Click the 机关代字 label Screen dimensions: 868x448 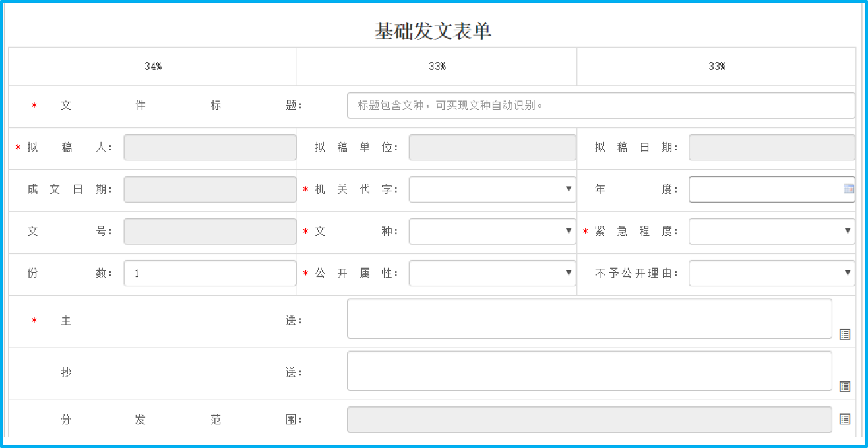point(357,189)
